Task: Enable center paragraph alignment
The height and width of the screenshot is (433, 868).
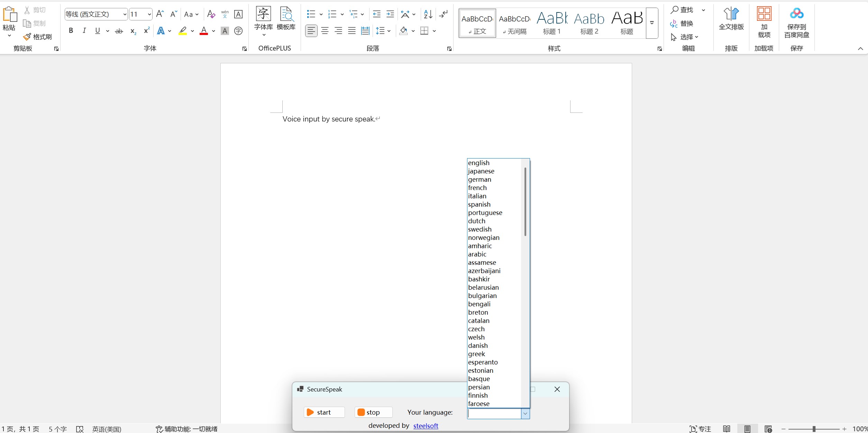Action: tap(325, 31)
